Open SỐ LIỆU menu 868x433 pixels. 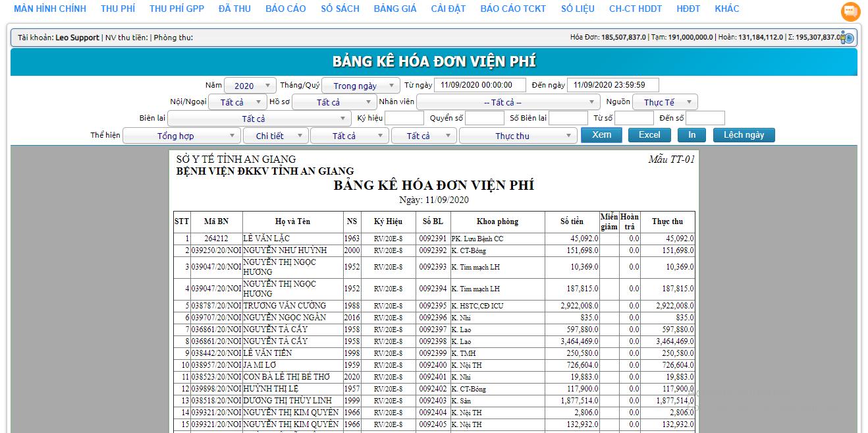tap(578, 9)
